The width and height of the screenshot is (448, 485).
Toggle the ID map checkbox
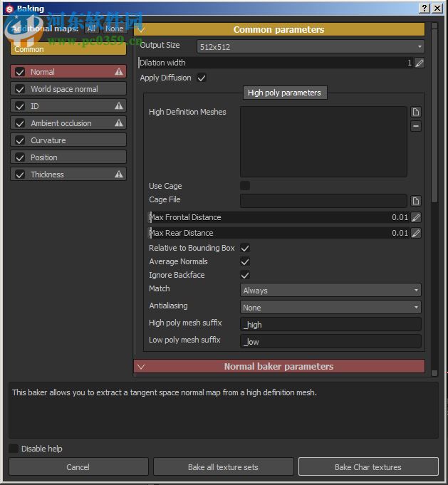tap(20, 106)
